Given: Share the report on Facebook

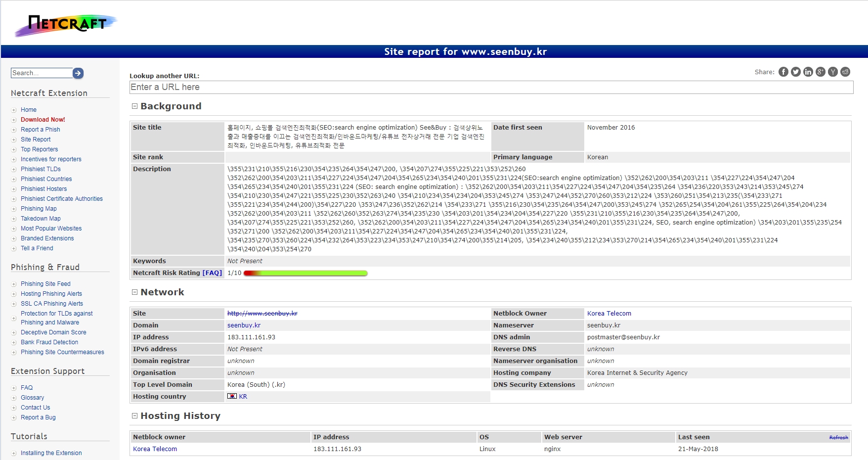Looking at the screenshot, I should pos(783,72).
